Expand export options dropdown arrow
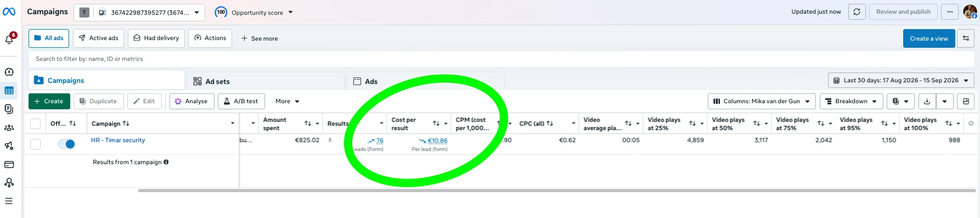This screenshot has width=980, height=218. [944, 101]
